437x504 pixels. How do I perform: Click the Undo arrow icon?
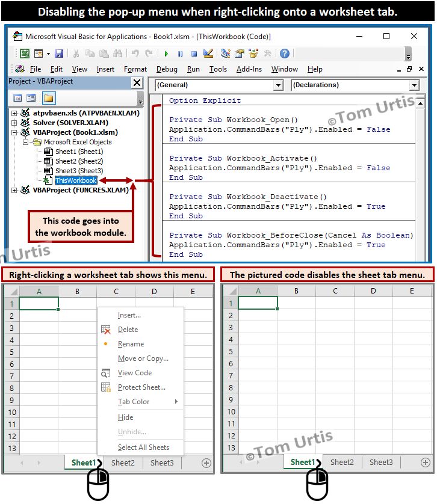(135, 54)
